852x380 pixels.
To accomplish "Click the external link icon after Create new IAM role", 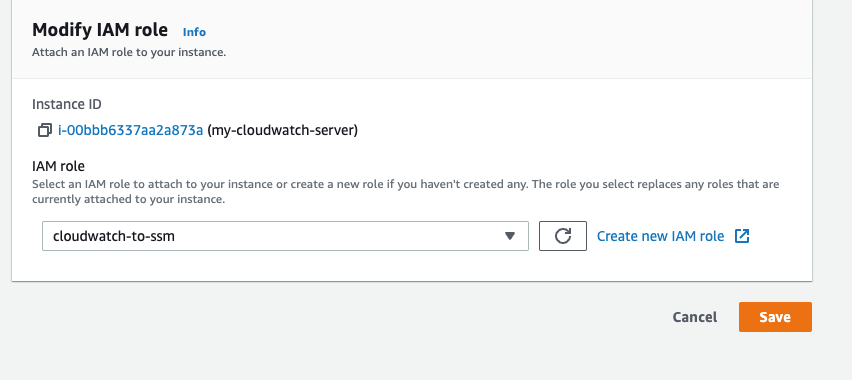I will [x=742, y=236].
